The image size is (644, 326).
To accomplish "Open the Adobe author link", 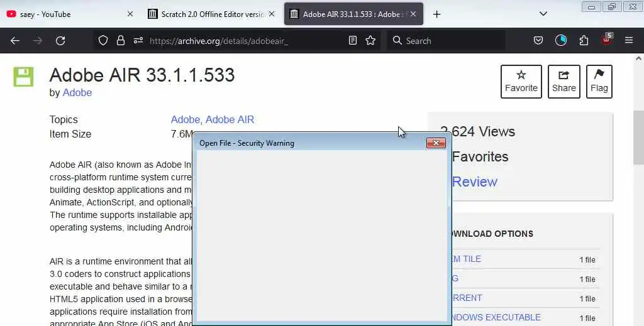I will coord(77,93).
